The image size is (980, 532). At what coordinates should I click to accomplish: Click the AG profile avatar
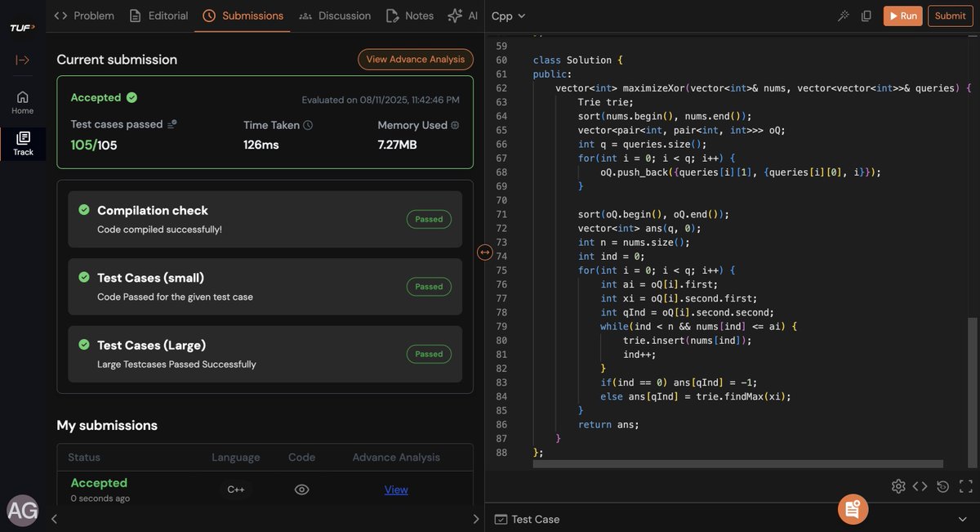click(22, 510)
